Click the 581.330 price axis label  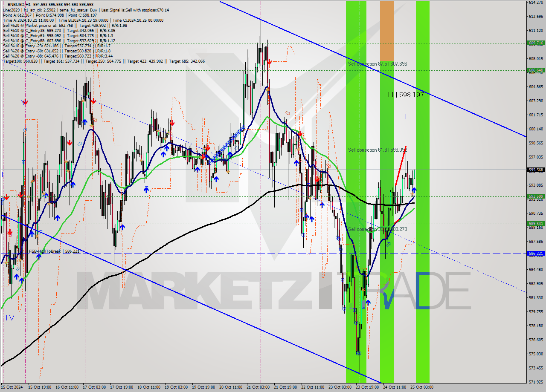pos(536,297)
